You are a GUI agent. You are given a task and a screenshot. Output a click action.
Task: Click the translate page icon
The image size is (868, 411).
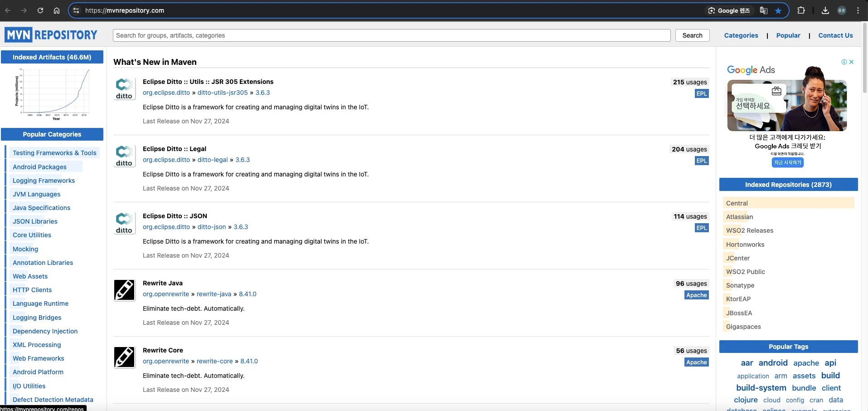[x=764, y=10]
